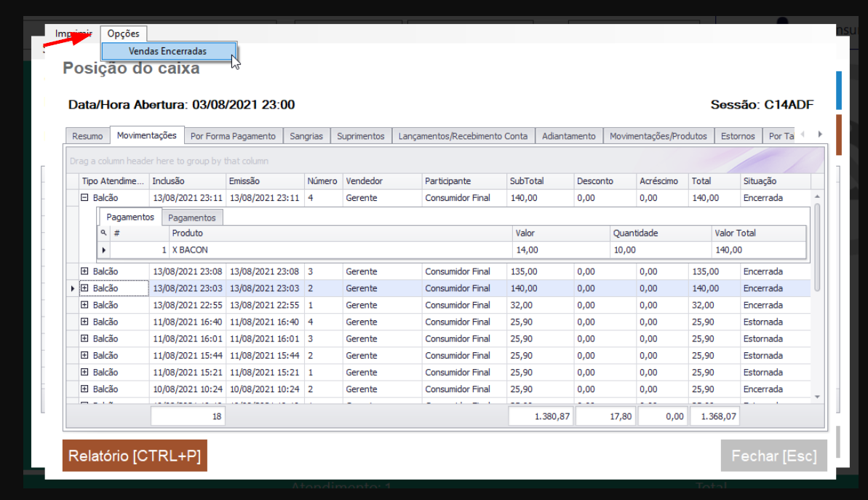The image size is (868, 500).
Task: Expand the 13/08/2021 23:08 Balcão row
Action: coord(84,271)
